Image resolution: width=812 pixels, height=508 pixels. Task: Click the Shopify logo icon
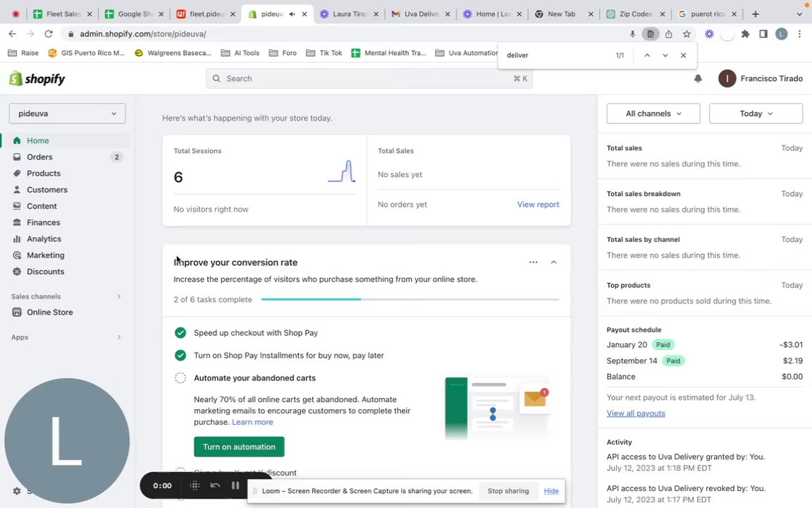(16, 79)
